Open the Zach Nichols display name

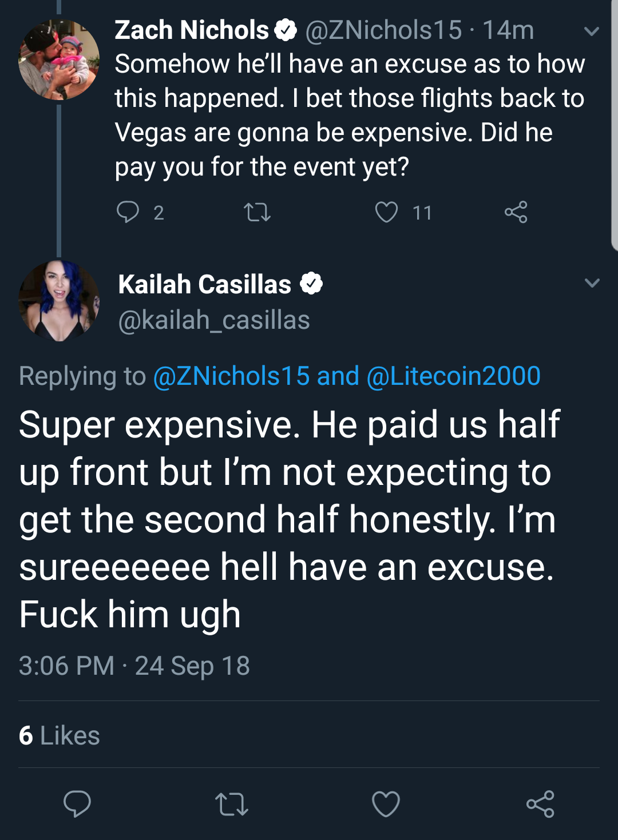192,30
